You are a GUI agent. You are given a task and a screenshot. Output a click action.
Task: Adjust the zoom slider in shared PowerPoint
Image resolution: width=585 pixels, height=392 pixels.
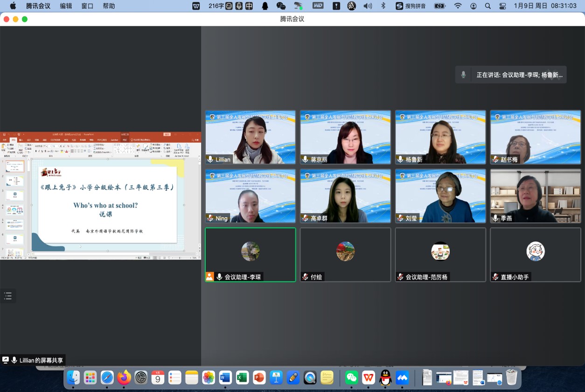tap(180, 257)
